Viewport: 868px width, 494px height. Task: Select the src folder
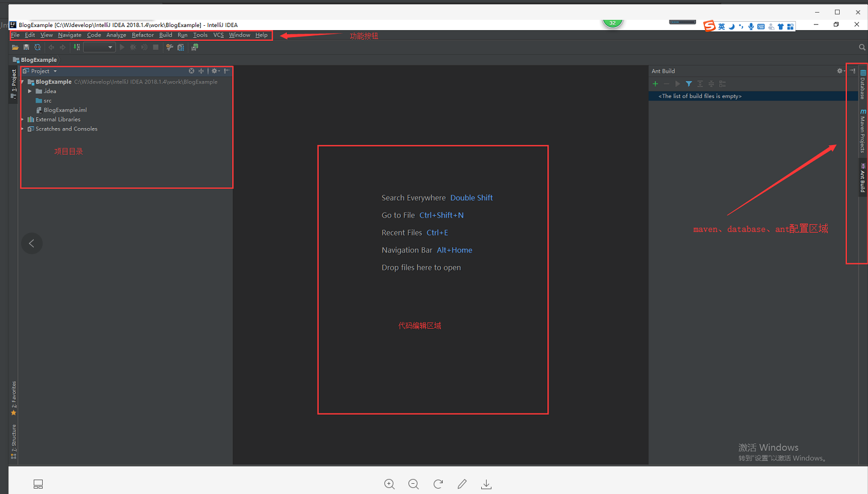43,101
